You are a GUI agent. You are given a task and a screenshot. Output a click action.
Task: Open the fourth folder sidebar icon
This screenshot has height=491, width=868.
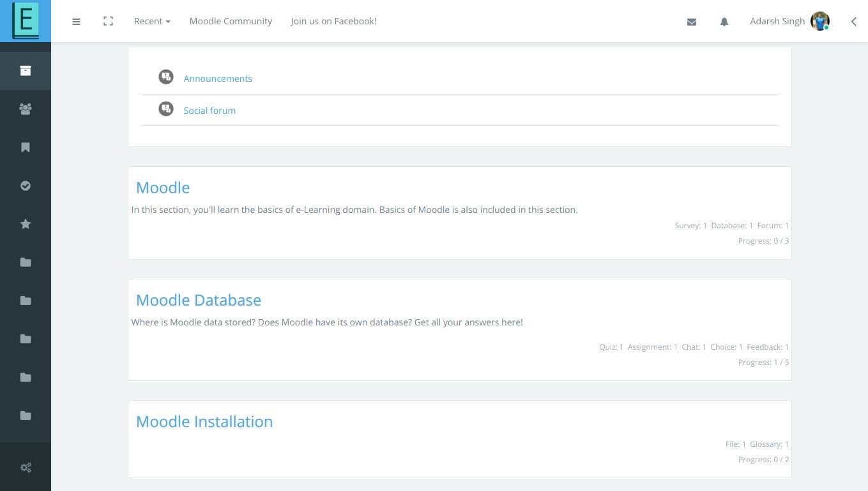tap(26, 377)
